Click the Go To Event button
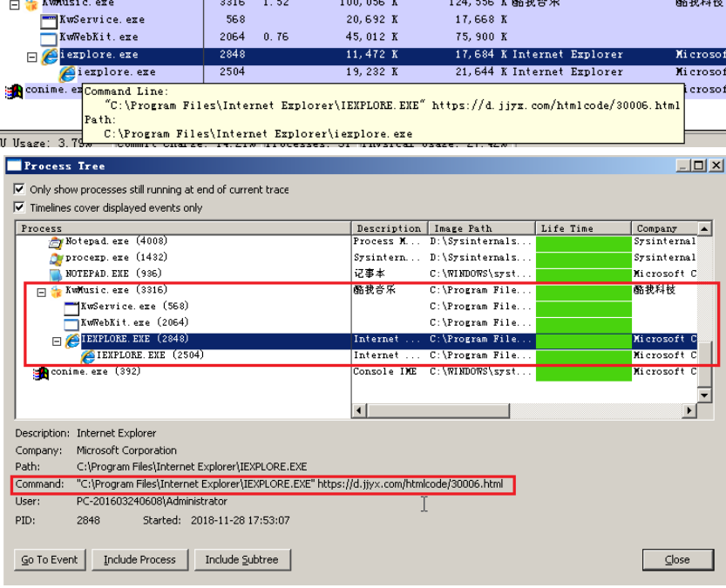Image resolution: width=726 pixels, height=588 pixels. pyautogui.click(x=50, y=559)
